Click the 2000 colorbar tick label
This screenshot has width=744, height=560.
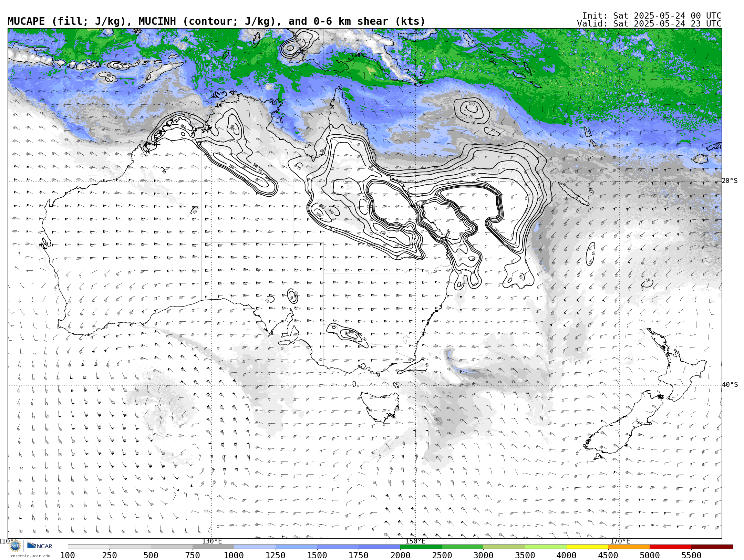tap(400, 555)
